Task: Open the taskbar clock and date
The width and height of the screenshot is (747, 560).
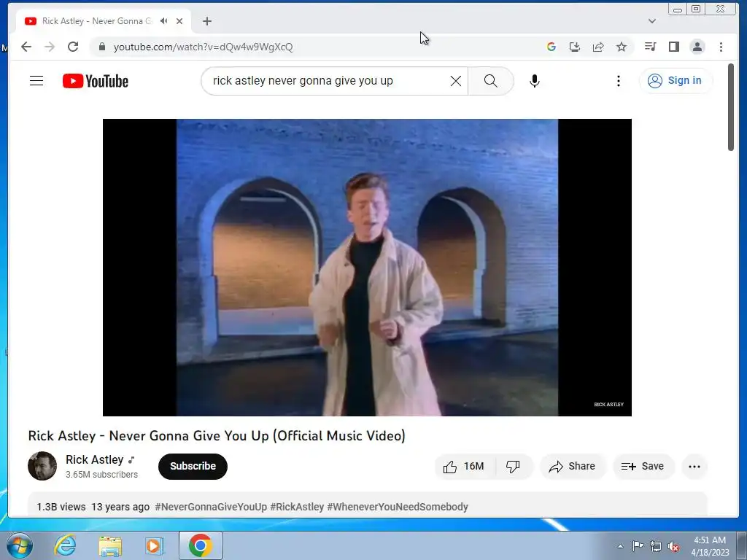Action: [x=710, y=546]
